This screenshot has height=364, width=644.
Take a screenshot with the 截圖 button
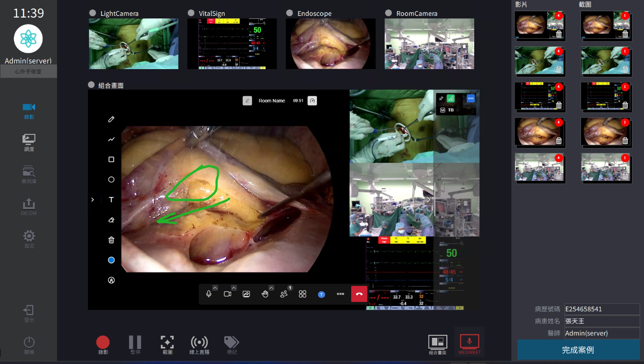[167, 344]
